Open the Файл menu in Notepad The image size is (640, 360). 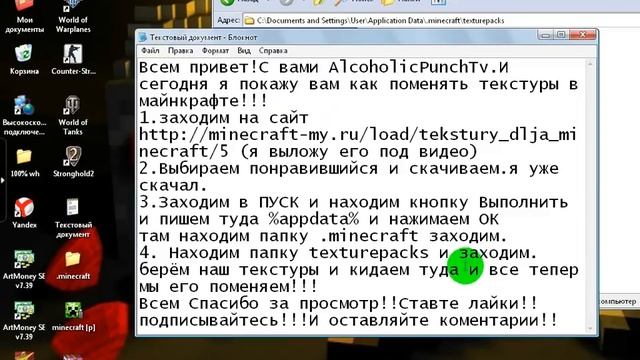(150, 51)
